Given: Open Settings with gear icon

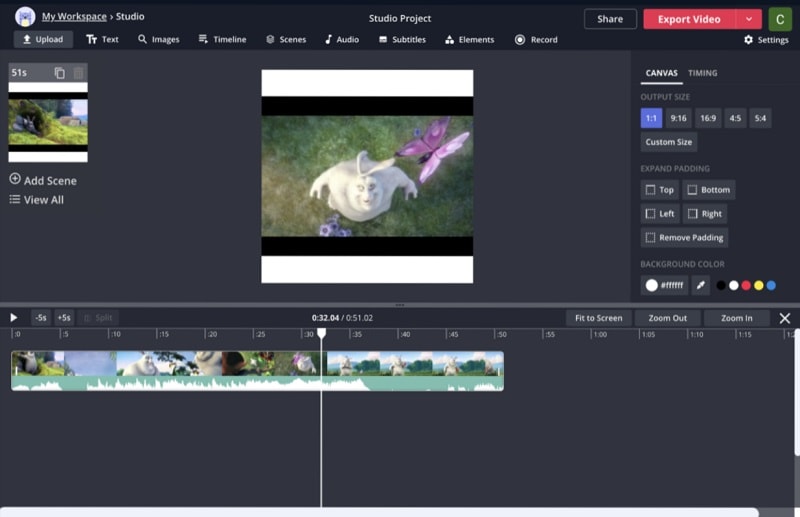Looking at the screenshot, I should click(x=766, y=39).
